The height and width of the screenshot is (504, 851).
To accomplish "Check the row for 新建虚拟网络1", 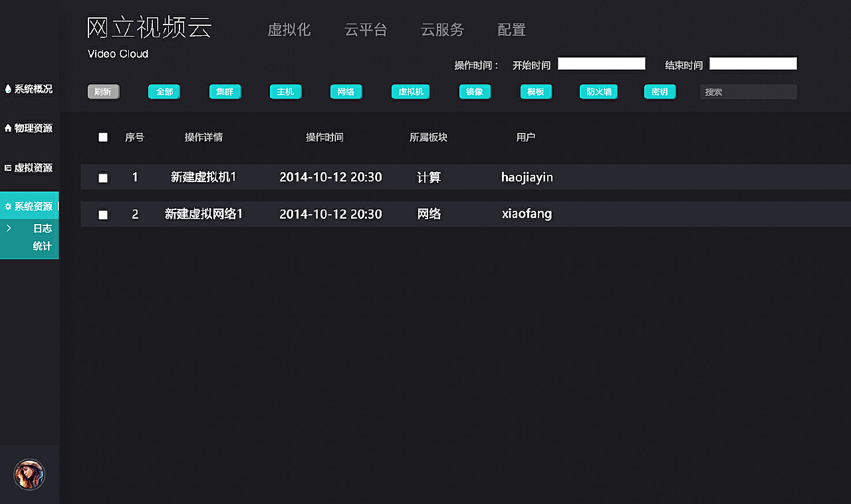I will [103, 213].
